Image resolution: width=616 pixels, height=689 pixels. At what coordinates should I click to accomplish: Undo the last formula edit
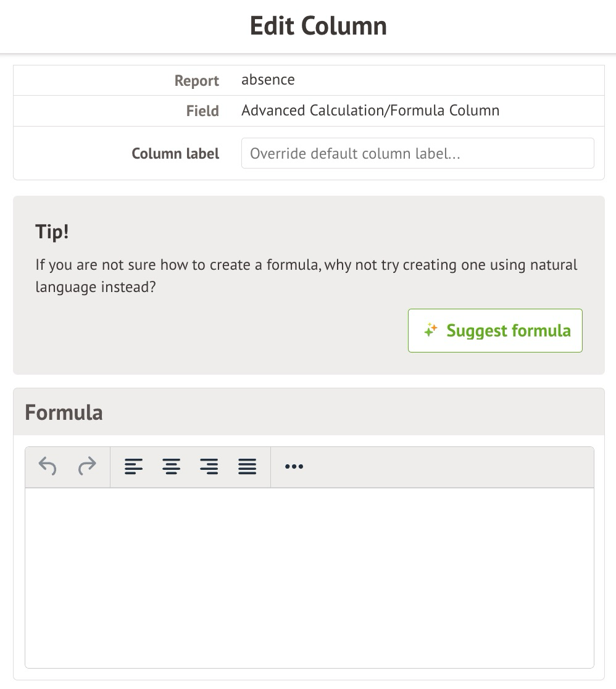pyautogui.click(x=48, y=466)
